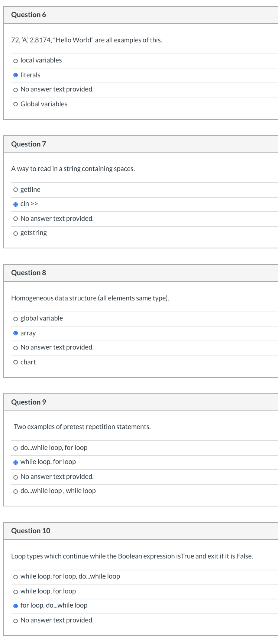Screen dimensions: 278x644
Task: Select 'do...while loop , while loop' option
Action: pyautogui.click(x=15, y=492)
